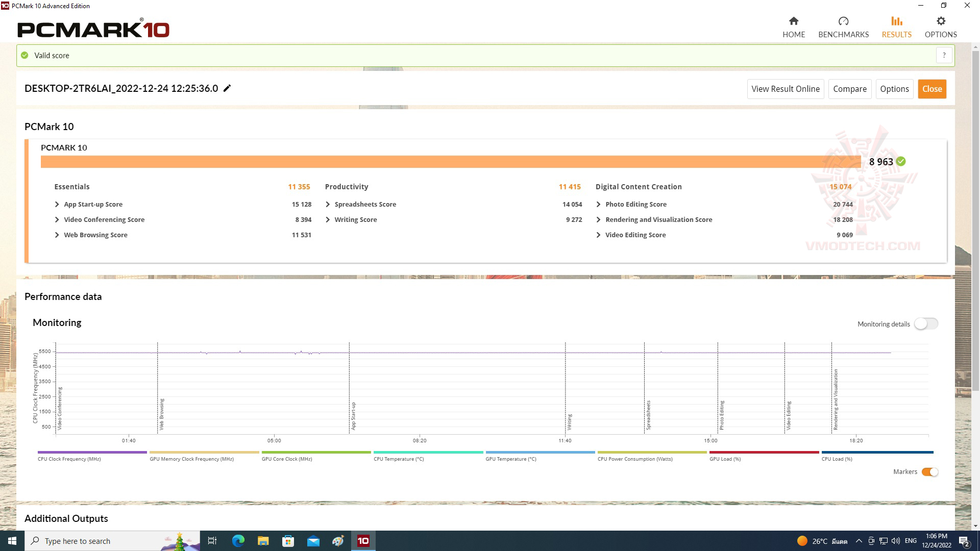Click the edit pencil icon next to result name

point(227,88)
